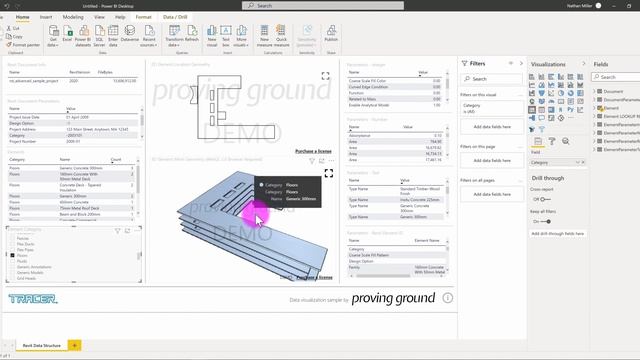Image resolution: width=640 pixels, height=360 pixels.
Task: Toggle Cross-report drill through switch
Action: pos(545,199)
